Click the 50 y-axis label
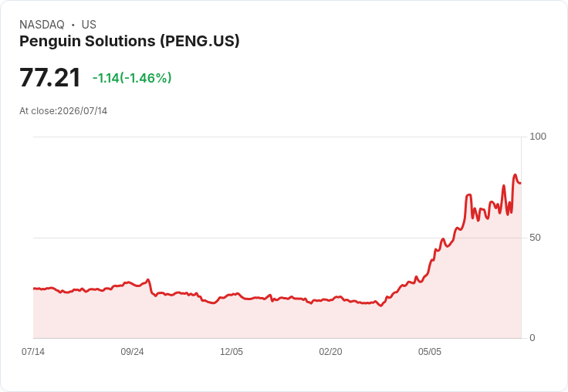568x392 pixels. pos(535,238)
